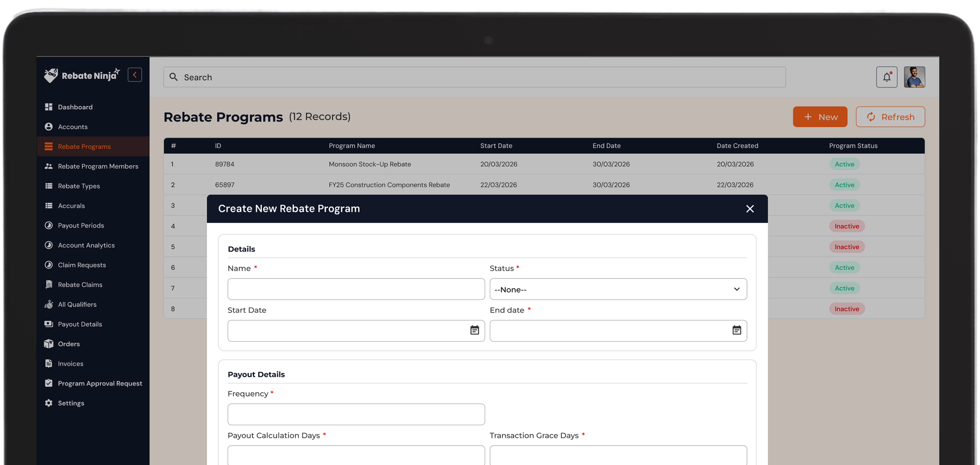
Task: Click the Program Name column header
Action: (351, 146)
